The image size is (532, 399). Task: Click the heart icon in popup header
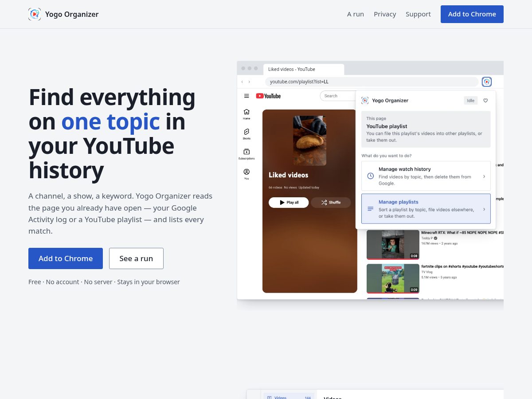tap(485, 101)
